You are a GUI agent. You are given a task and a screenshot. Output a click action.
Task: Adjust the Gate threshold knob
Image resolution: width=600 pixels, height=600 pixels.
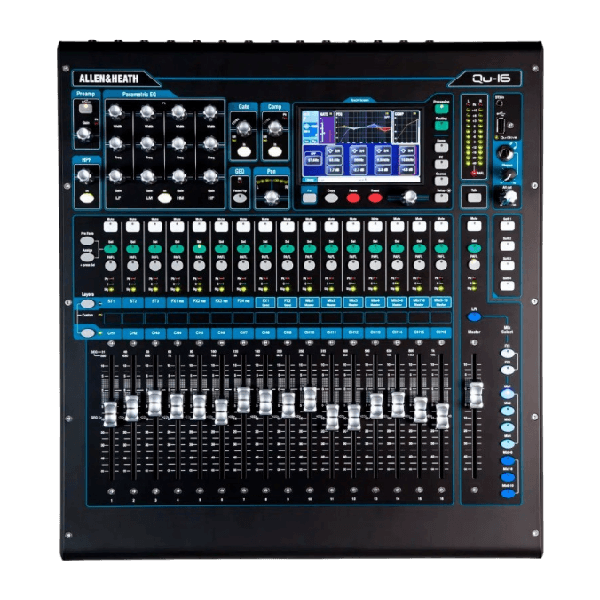243,129
